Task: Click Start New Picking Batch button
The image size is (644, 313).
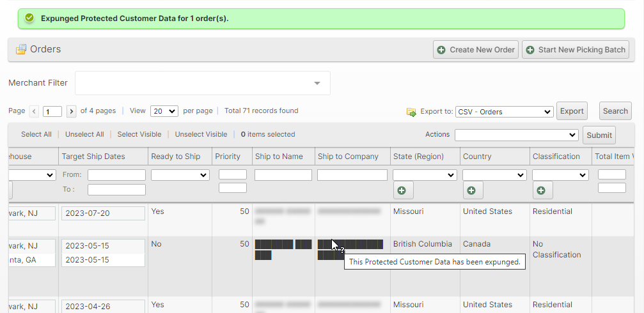Action: click(x=575, y=50)
